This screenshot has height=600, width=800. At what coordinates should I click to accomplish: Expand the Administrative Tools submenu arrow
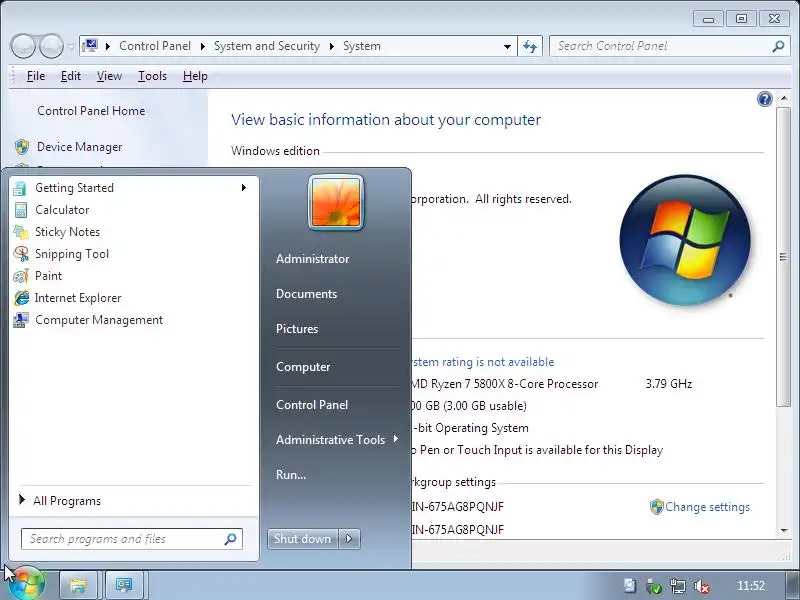click(x=395, y=439)
